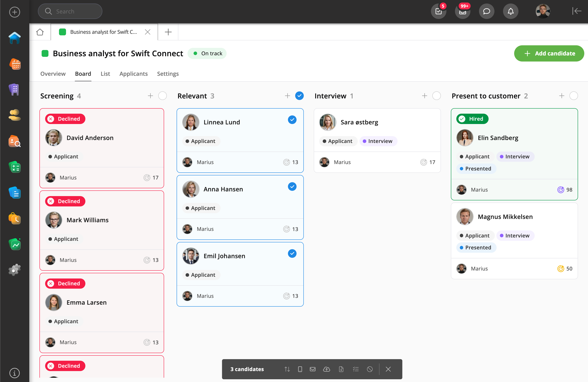Click the checklist icon in bulk bar
Viewport: 588px width, 382px height.
coord(356,369)
